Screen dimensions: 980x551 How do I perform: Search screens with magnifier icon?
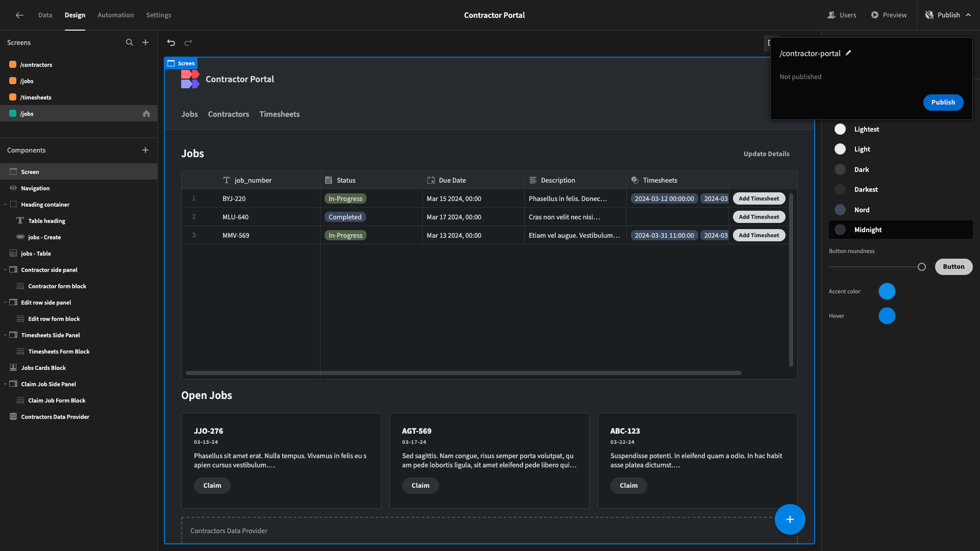tap(130, 42)
